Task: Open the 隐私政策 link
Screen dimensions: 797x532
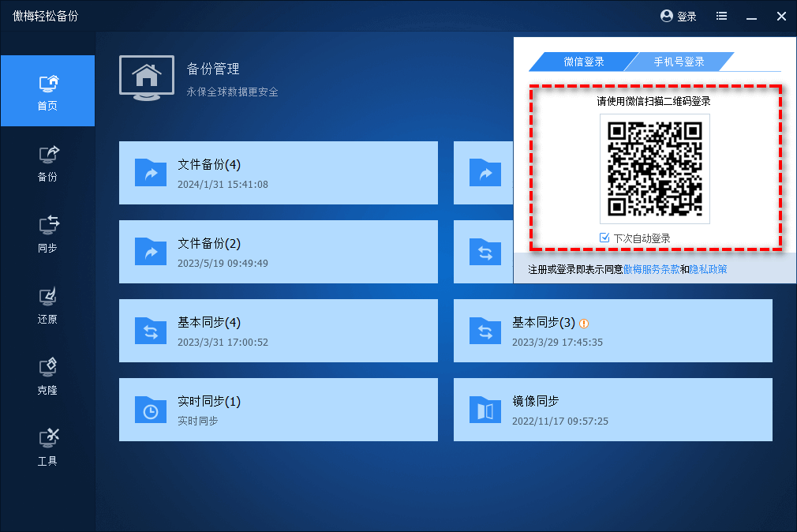Action: (x=708, y=269)
